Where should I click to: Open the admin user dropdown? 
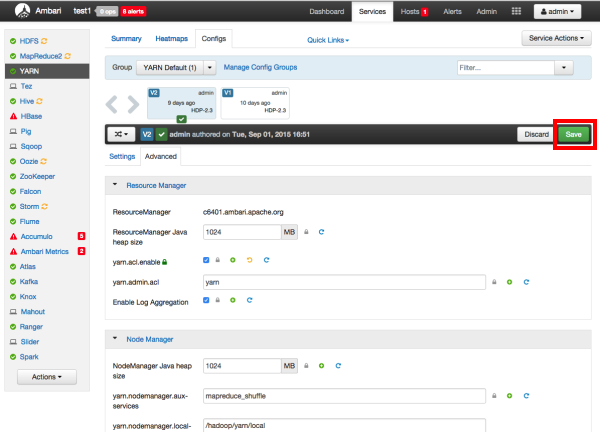558,11
